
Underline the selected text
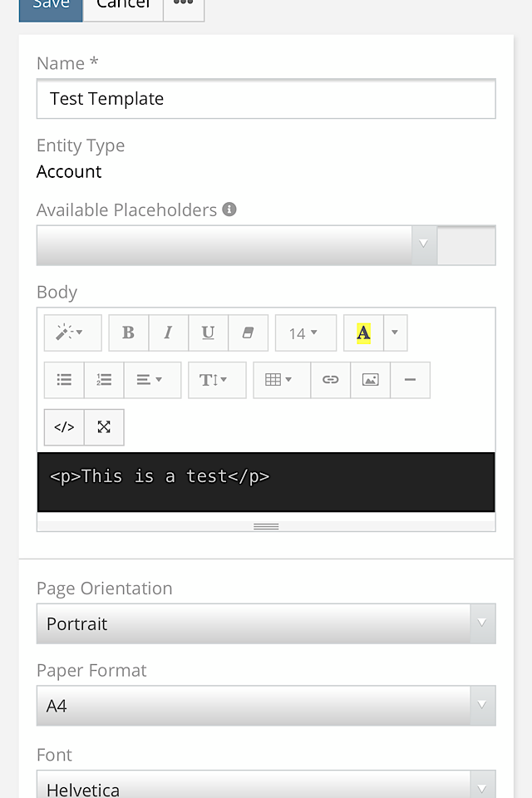(x=209, y=333)
